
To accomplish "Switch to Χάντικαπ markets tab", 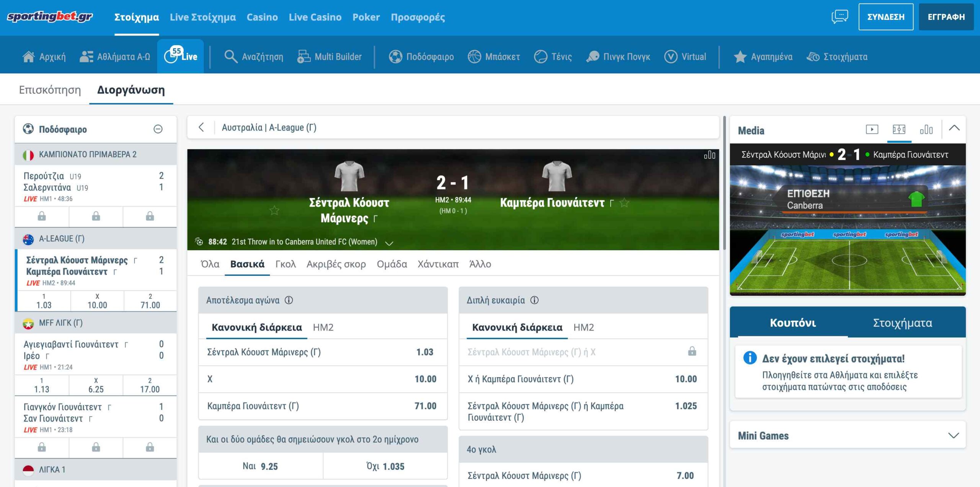I will (438, 264).
